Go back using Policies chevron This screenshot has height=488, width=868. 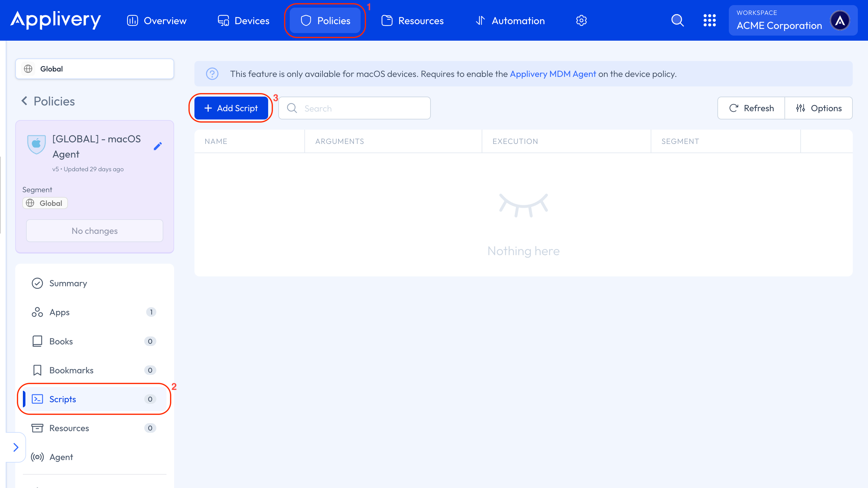24,101
